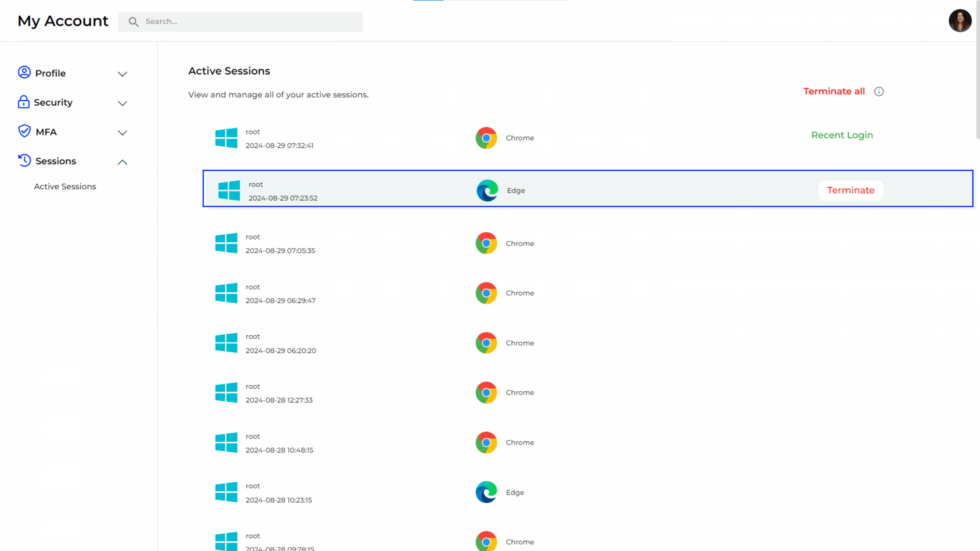980x551 pixels.
Task: Expand the Security section chevron
Action: [x=122, y=103]
